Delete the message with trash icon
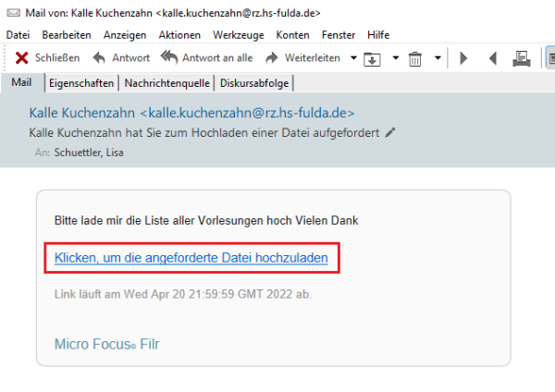Image resolution: width=555 pixels, height=392 pixels. 415,58
